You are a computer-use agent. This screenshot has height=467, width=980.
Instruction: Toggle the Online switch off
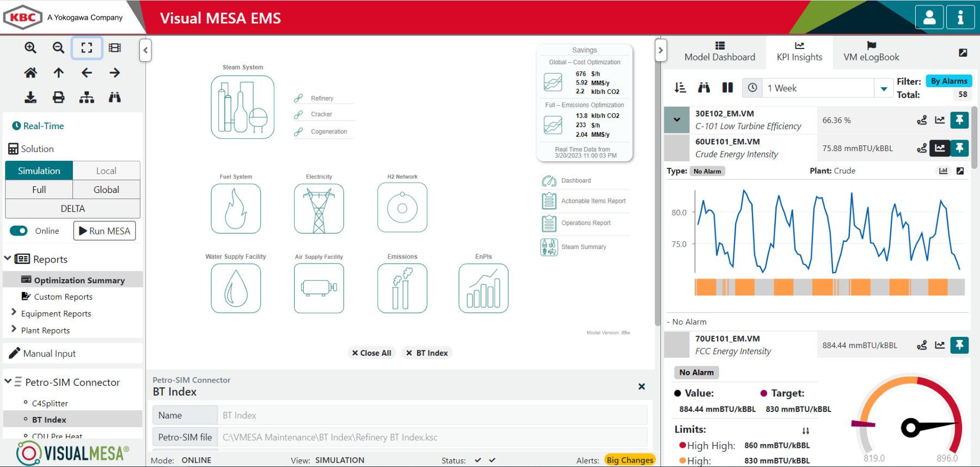click(x=19, y=231)
